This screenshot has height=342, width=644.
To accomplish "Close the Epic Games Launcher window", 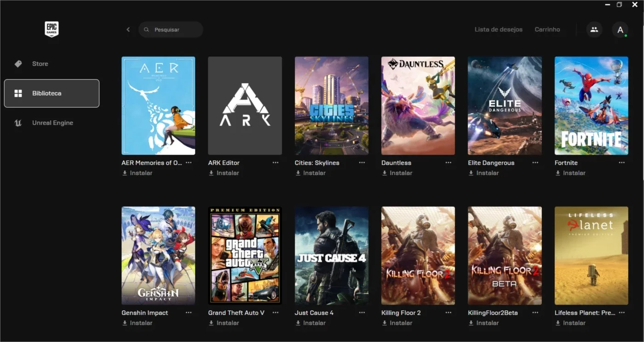I will point(635,5).
